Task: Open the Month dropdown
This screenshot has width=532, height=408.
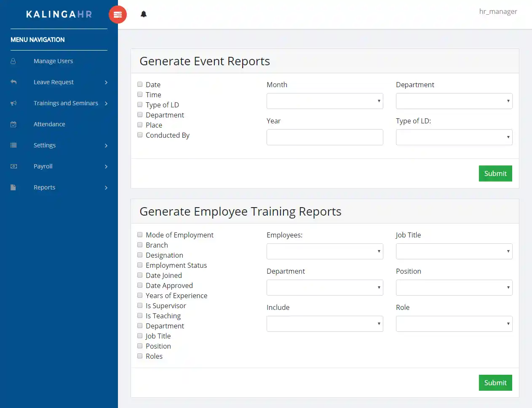Action: [325, 101]
